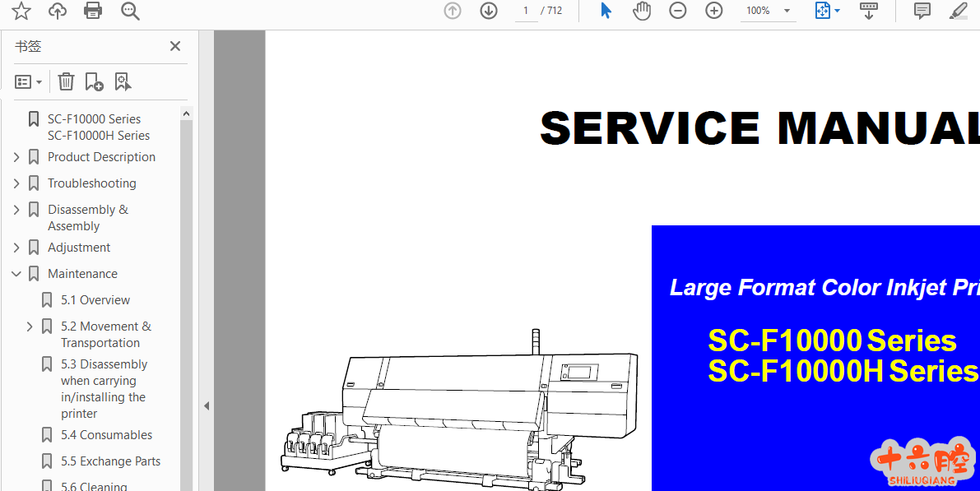980x491 pixels.
Task: Expand the Troubleshooting bookmark
Action: click(x=16, y=183)
